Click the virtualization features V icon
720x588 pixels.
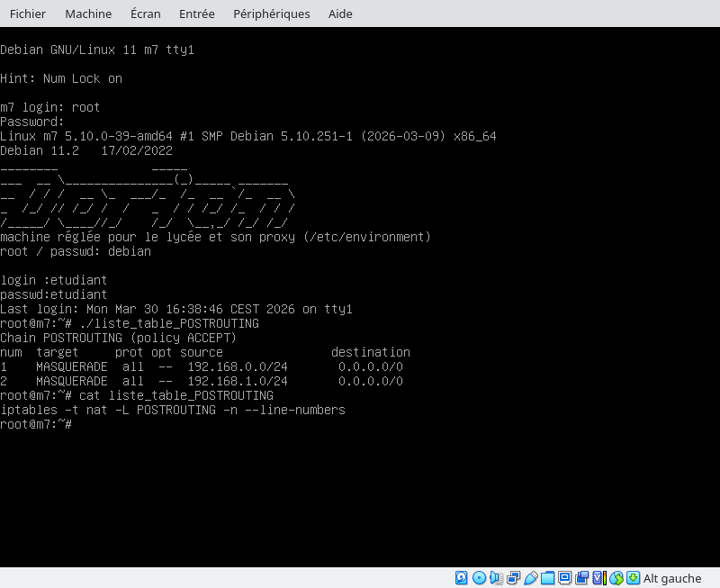pyautogui.click(x=598, y=578)
